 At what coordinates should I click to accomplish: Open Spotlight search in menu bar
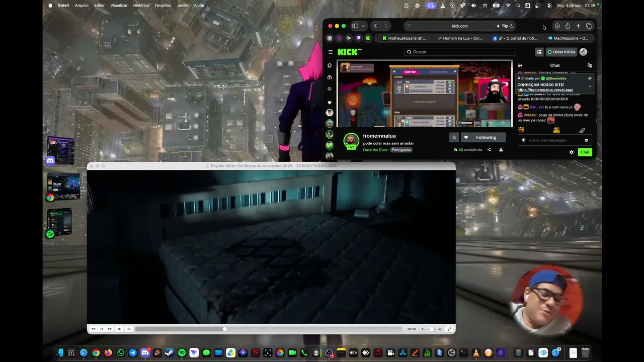coord(518,6)
